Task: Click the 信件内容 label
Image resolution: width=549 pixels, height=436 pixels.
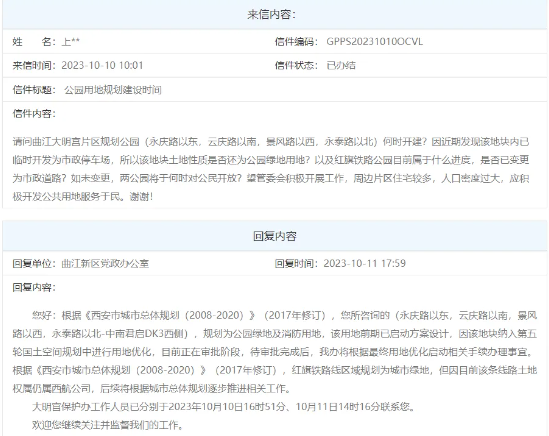Action: [34, 113]
